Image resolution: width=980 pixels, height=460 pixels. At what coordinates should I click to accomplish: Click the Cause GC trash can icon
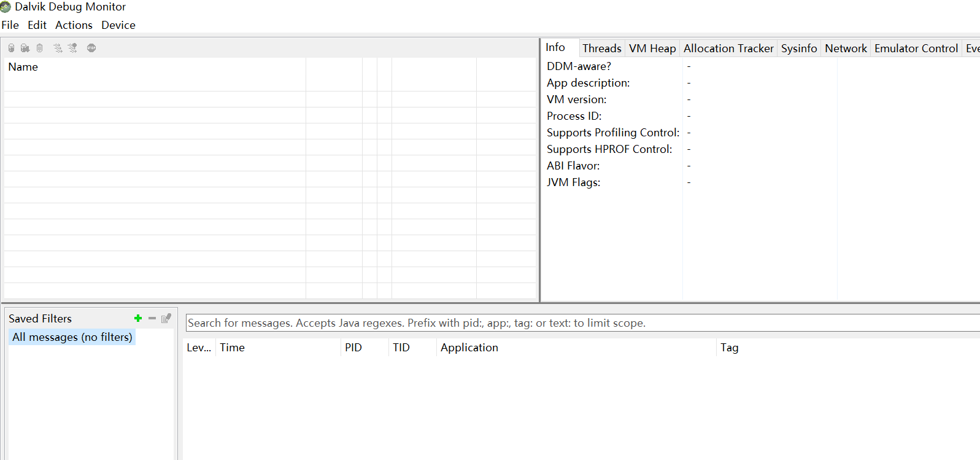tap(40, 48)
